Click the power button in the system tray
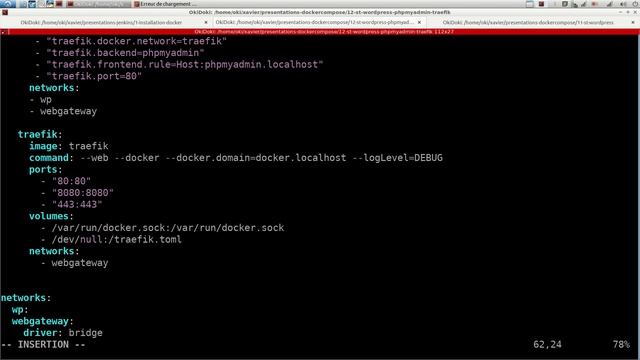Image resolution: width=640 pixels, height=360 pixels. (x=636, y=4)
